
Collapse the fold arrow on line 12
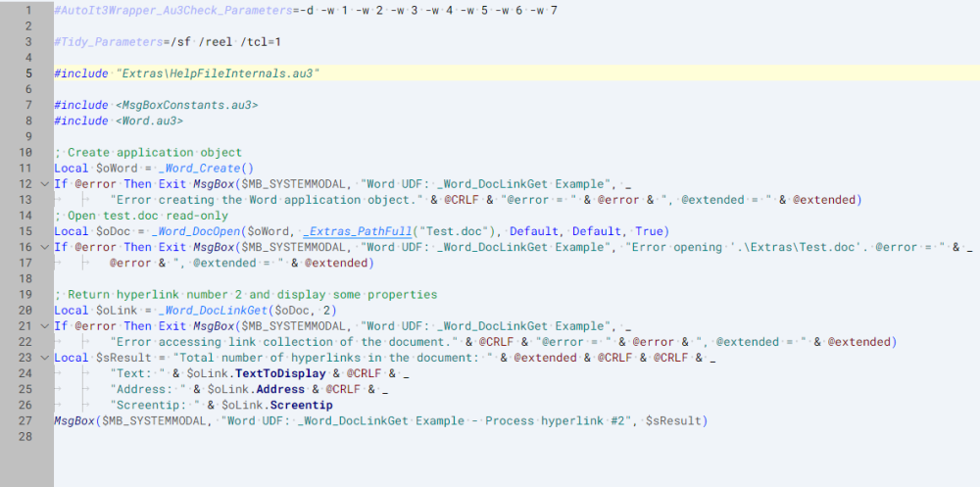click(x=44, y=184)
